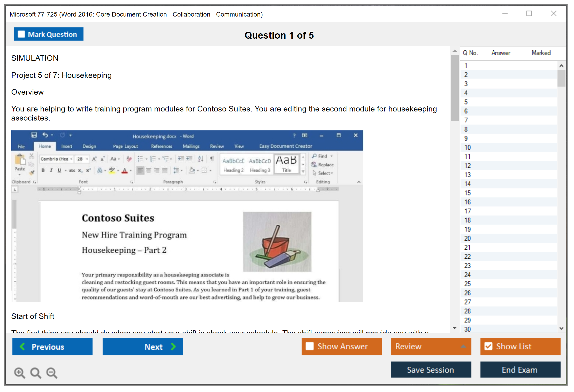Open the Insert ribbon tab
Viewport: 574px width, 392px height.
(x=66, y=146)
